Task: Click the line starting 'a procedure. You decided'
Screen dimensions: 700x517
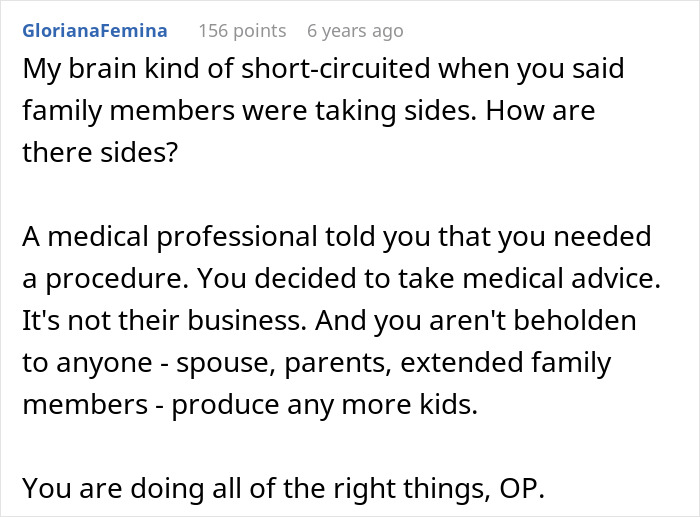Action: pos(342,279)
